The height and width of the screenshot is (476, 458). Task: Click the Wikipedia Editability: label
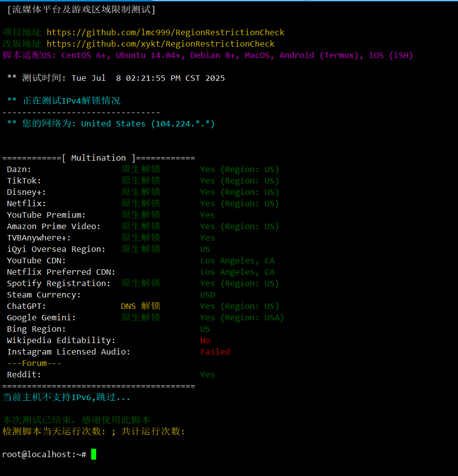61,341
